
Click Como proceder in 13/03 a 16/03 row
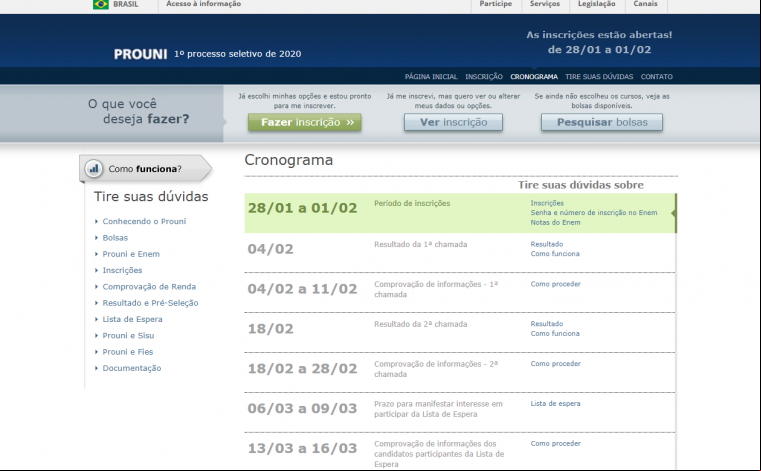coord(555,443)
